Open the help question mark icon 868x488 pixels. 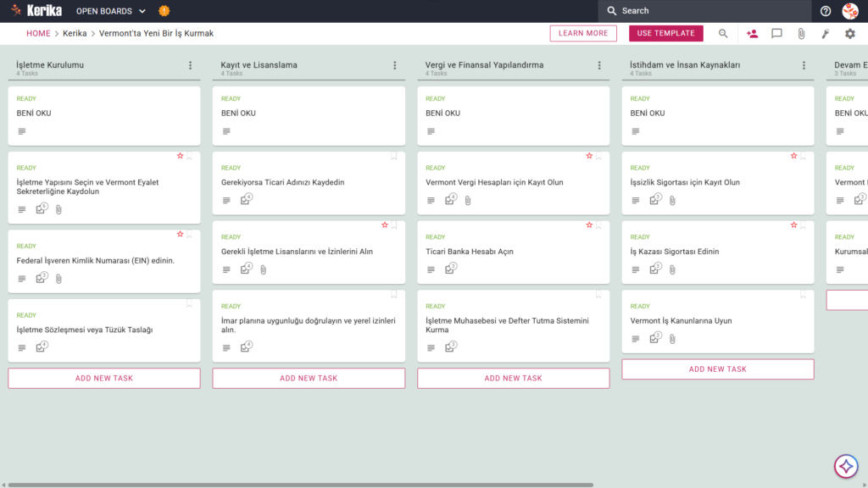826,11
